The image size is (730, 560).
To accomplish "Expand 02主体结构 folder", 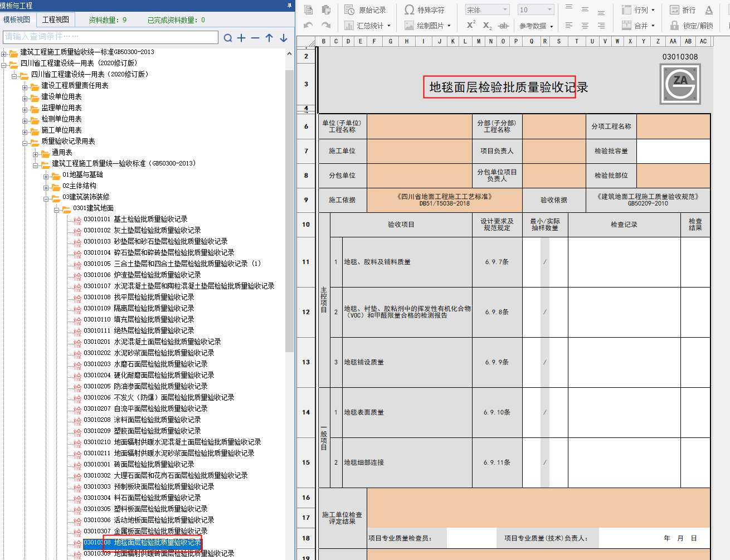I will 46,188.
